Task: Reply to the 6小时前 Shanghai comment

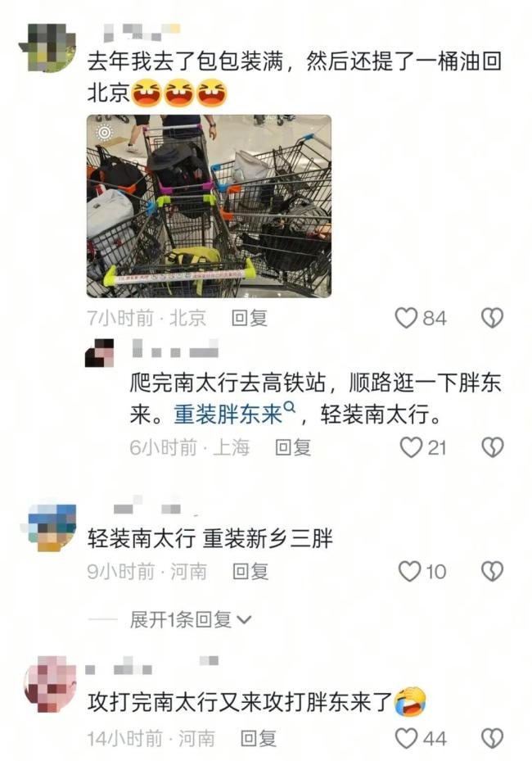Action: pos(292,447)
